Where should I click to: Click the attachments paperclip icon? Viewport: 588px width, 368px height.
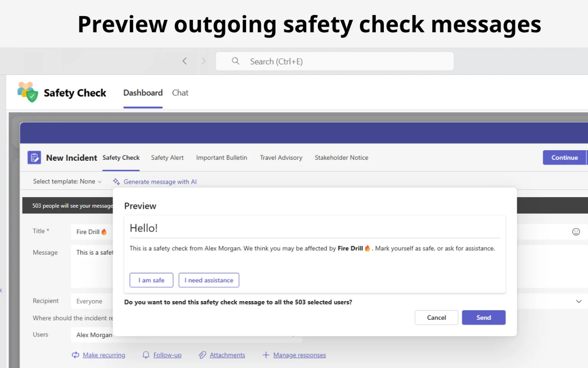pos(202,355)
